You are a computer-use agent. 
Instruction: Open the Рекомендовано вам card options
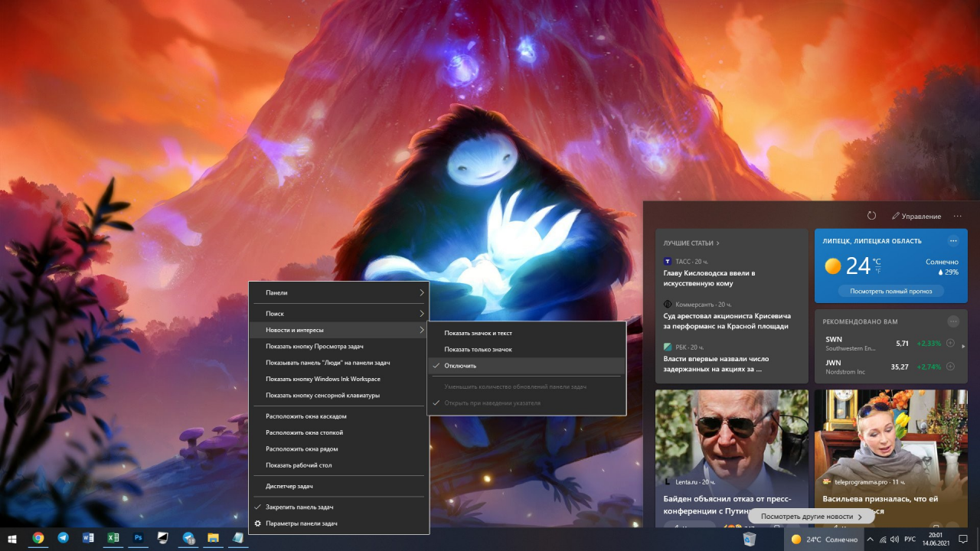click(953, 321)
